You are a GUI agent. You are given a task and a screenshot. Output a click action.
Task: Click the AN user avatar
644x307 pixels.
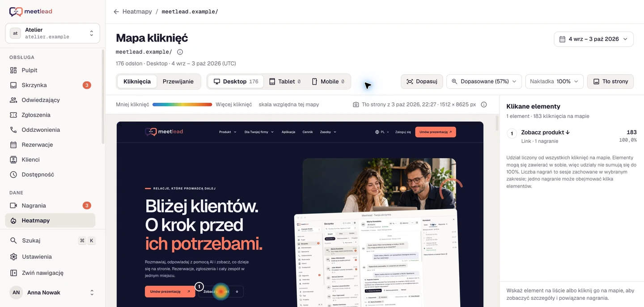(x=16, y=293)
